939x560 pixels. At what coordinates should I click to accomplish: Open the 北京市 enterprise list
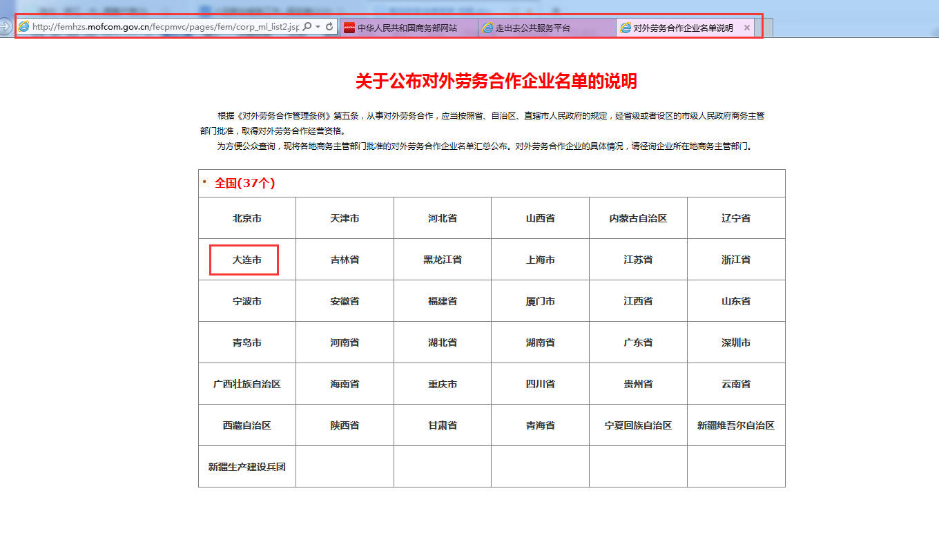(x=246, y=218)
